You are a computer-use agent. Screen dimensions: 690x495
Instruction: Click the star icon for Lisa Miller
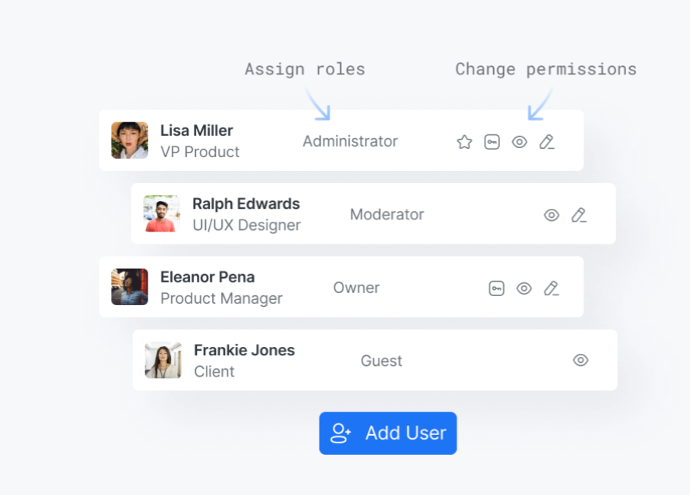point(464,142)
